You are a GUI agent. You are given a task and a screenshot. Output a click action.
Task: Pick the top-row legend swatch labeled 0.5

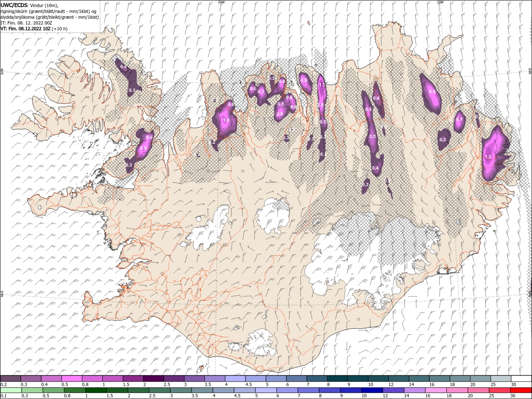[71, 379]
